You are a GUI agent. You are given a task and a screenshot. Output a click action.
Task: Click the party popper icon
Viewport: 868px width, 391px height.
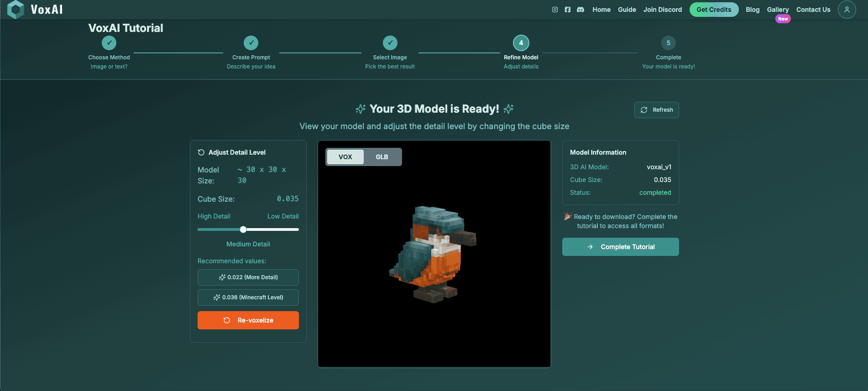point(568,216)
